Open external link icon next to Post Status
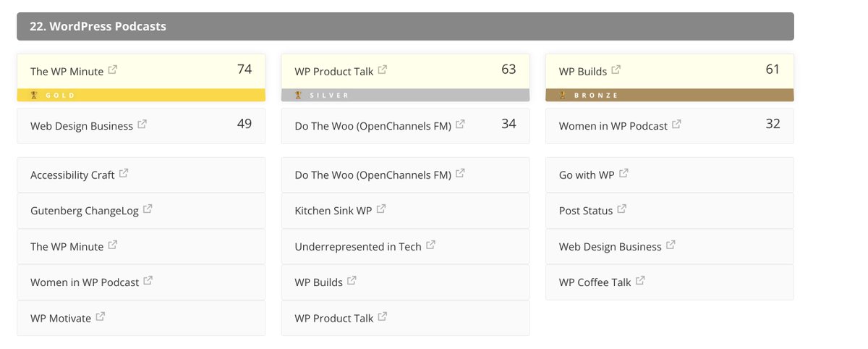Image resolution: width=868 pixels, height=349 pixels. point(622,209)
